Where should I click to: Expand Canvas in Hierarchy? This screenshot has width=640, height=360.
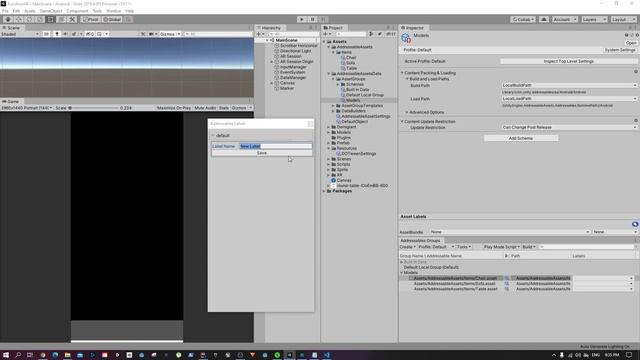pyautogui.click(x=272, y=83)
